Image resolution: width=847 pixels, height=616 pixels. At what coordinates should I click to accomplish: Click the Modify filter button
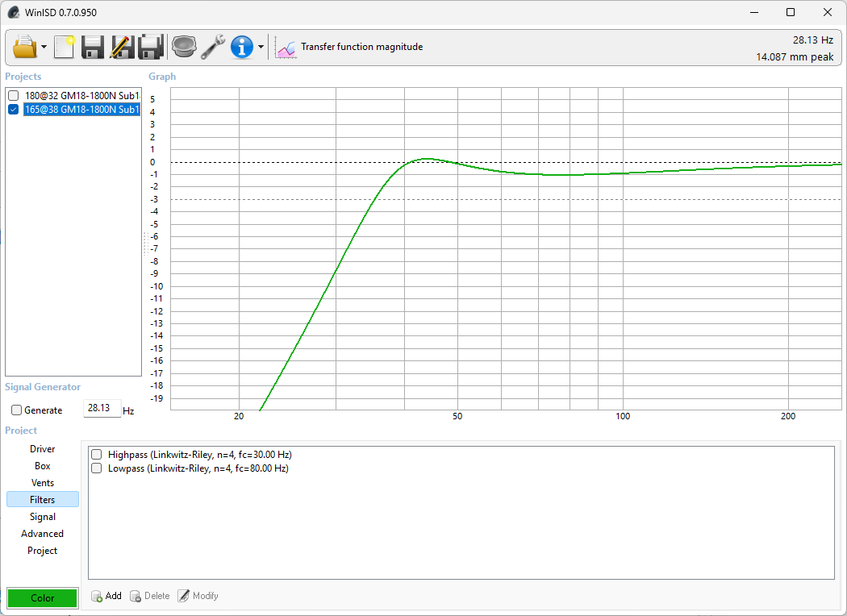pyautogui.click(x=198, y=596)
